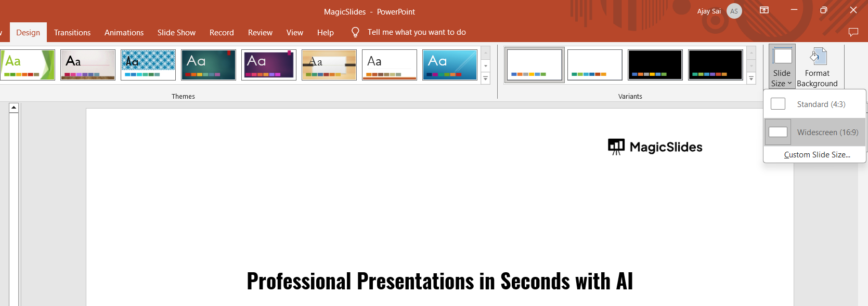The width and height of the screenshot is (868, 306).
Task: Switch to the Design tab
Action: pyautogui.click(x=28, y=32)
